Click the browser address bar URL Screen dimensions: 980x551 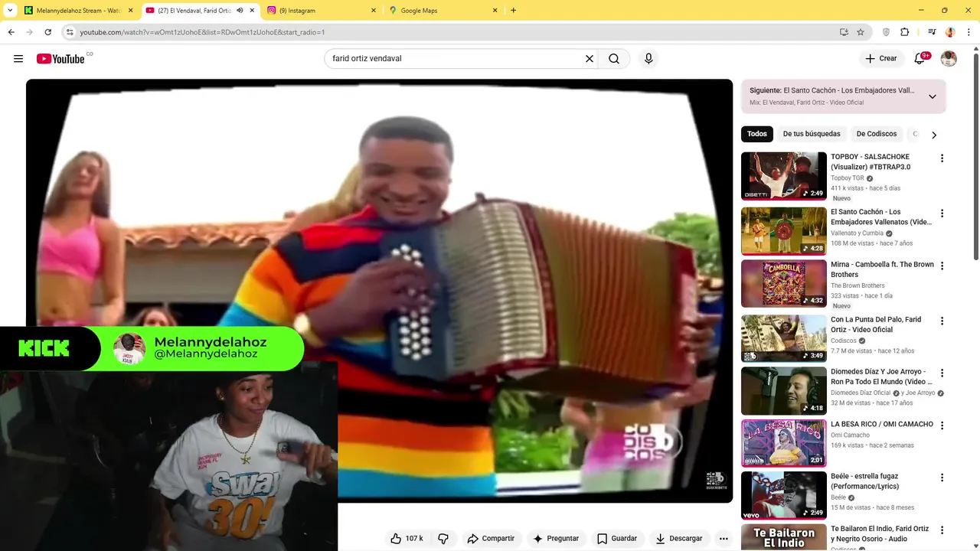point(202,32)
